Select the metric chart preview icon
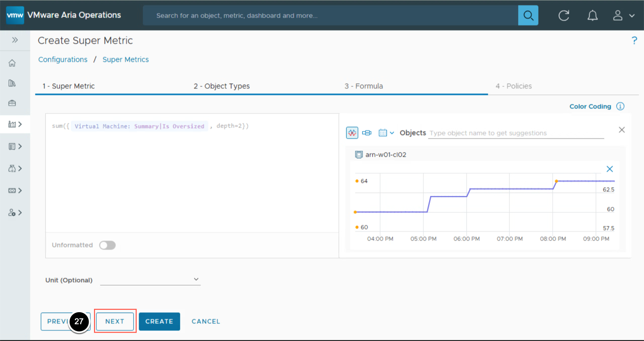644x341 pixels. tap(352, 133)
